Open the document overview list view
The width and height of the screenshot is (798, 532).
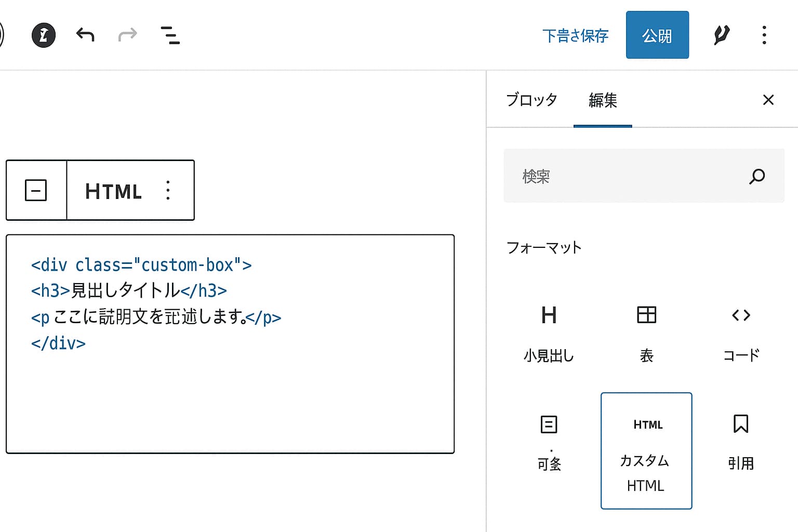point(169,35)
